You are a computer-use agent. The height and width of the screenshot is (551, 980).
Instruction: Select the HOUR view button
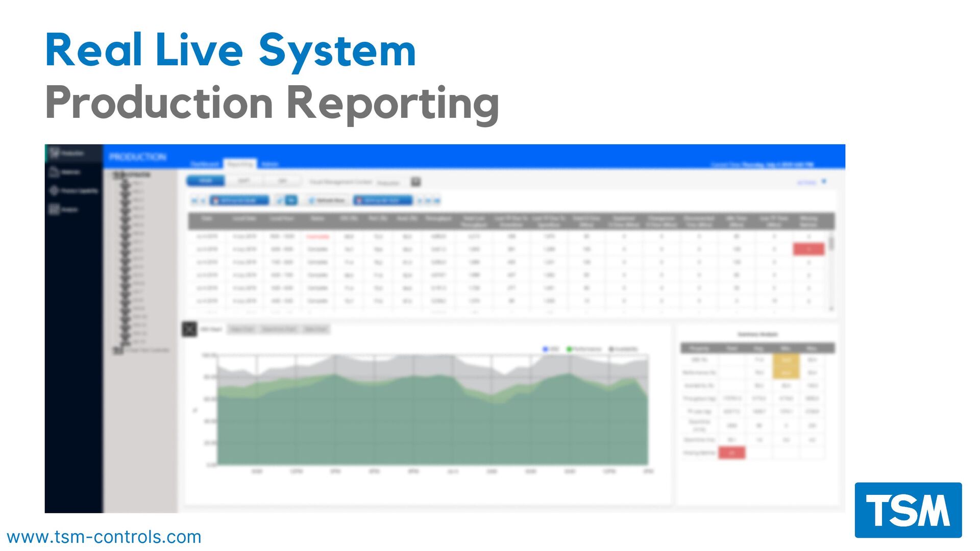click(x=205, y=181)
